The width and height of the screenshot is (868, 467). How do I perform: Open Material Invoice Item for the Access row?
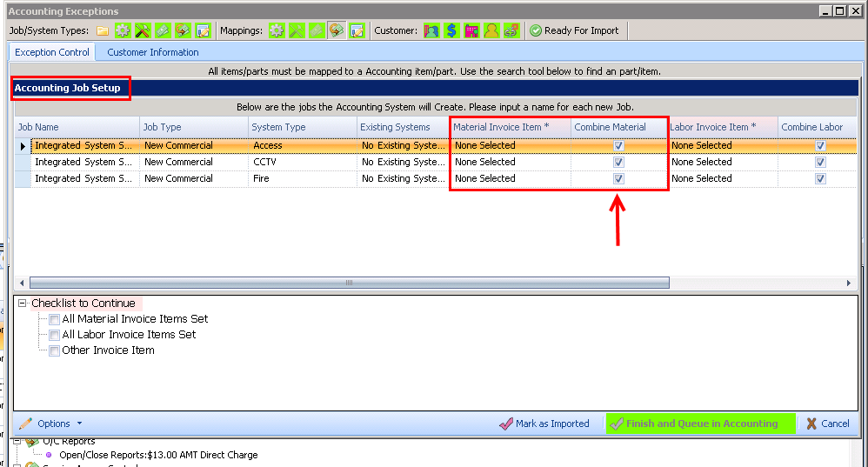(510, 145)
